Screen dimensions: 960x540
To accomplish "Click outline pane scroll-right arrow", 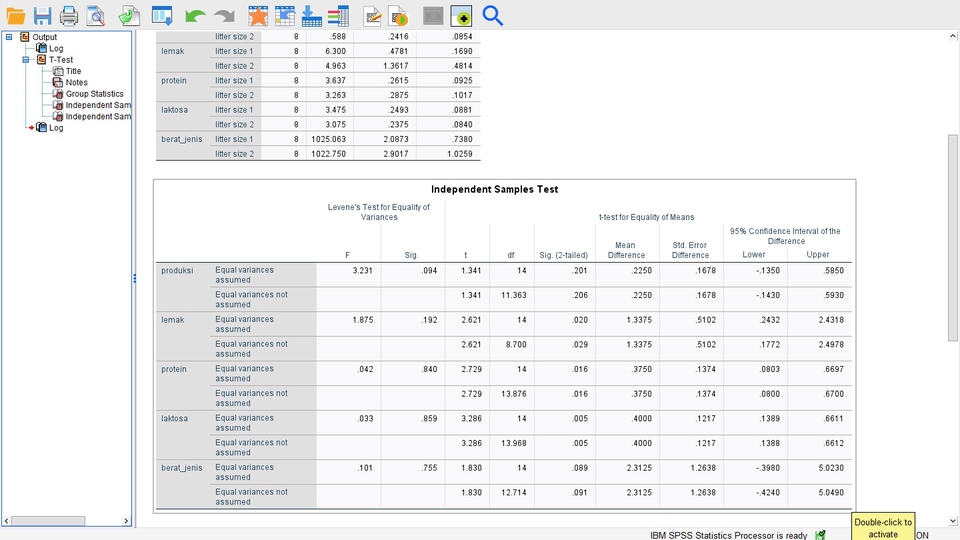I will pyautogui.click(x=126, y=521).
